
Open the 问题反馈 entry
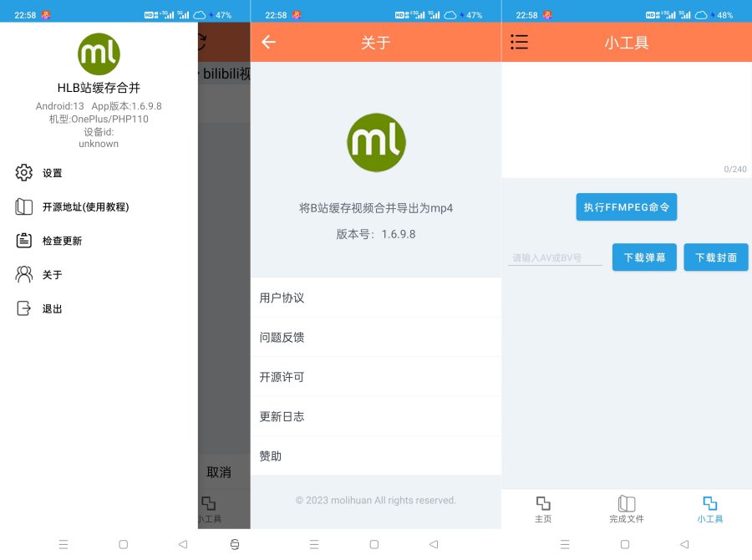click(x=376, y=337)
